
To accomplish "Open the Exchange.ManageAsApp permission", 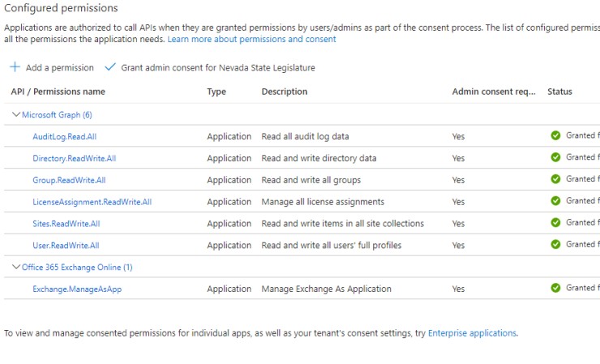I will (x=77, y=289).
